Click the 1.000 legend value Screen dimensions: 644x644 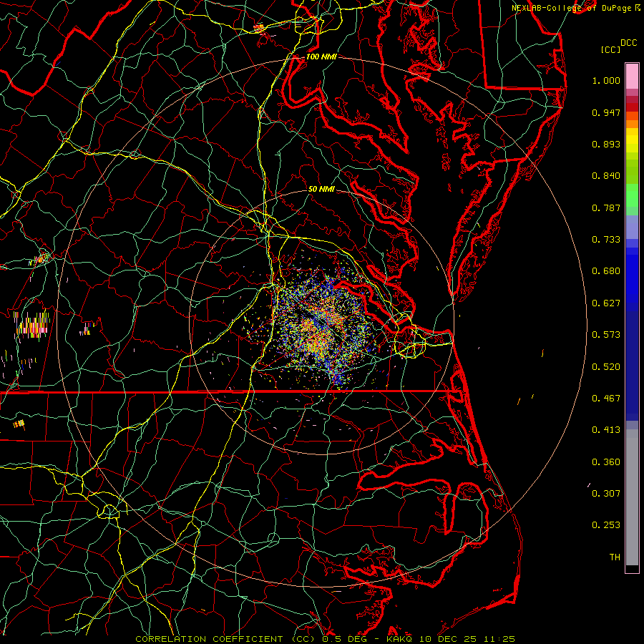click(x=606, y=80)
